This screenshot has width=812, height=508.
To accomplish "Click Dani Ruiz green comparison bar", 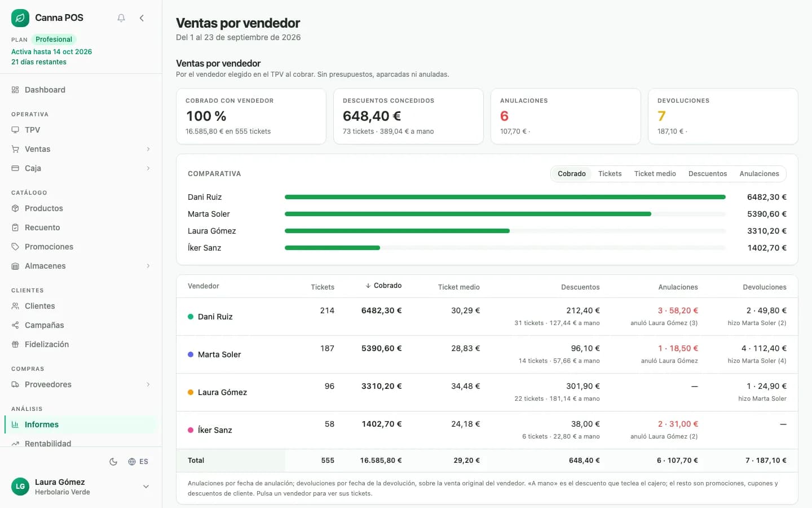I will pyautogui.click(x=505, y=197).
